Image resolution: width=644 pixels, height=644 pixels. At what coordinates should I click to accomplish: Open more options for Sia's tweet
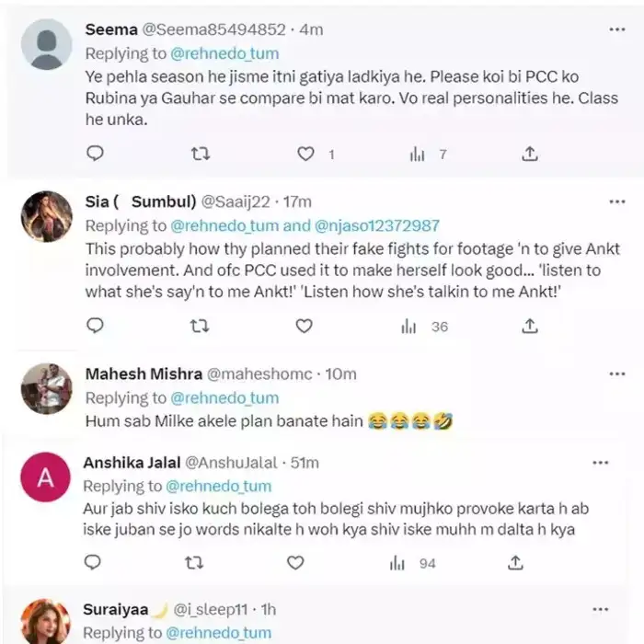click(x=616, y=201)
